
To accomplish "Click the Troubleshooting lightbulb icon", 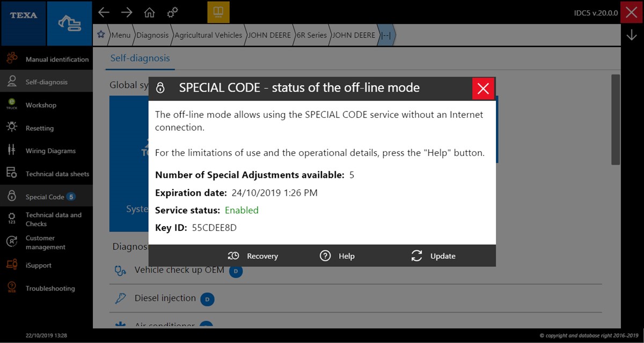I will click(12, 287).
